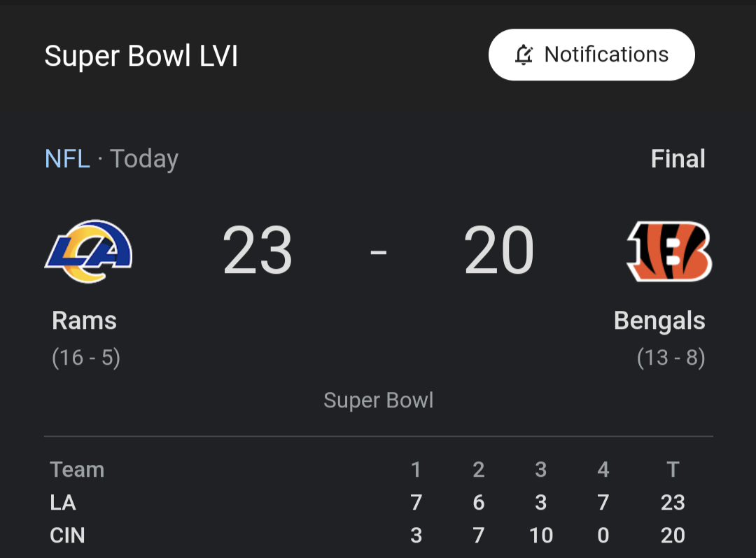The height and width of the screenshot is (558, 756).
Task: Click the Notifications button
Action: coord(591,55)
